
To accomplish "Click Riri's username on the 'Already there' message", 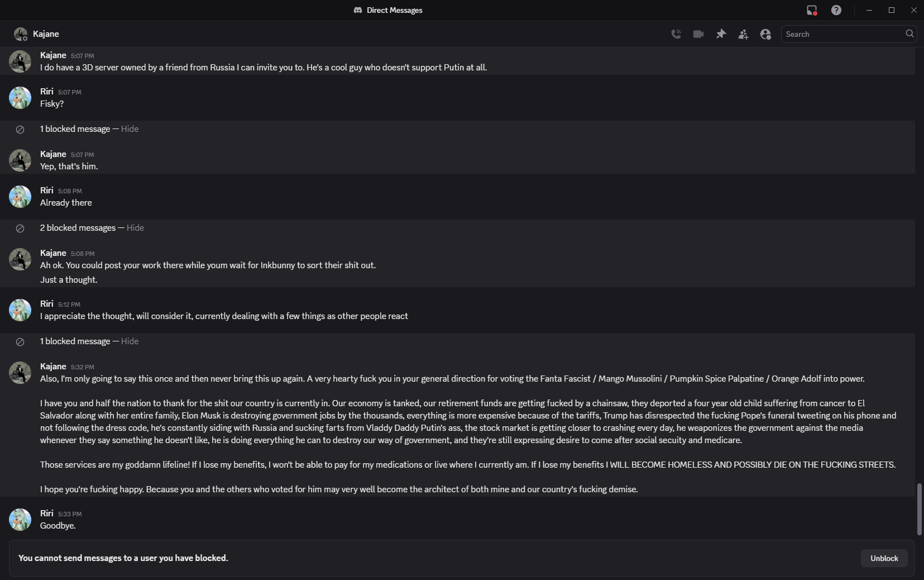I will [x=47, y=191].
